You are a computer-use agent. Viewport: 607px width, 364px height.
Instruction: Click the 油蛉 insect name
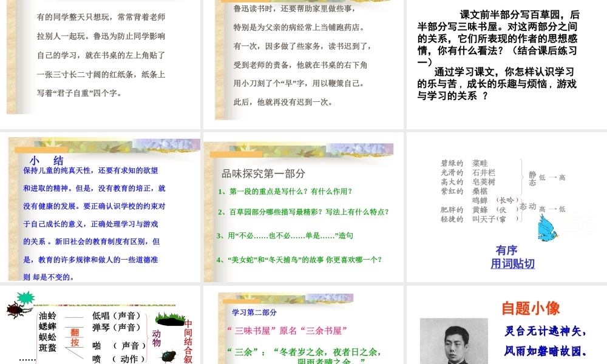47,315
